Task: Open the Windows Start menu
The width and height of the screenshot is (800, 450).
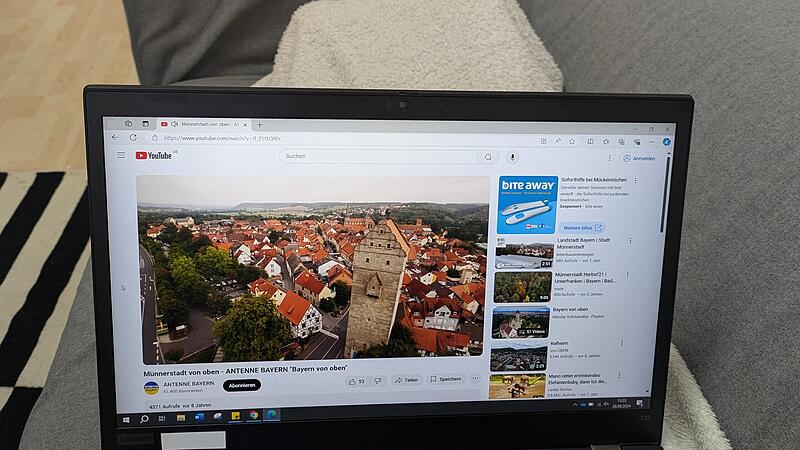Action: click(126, 419)
